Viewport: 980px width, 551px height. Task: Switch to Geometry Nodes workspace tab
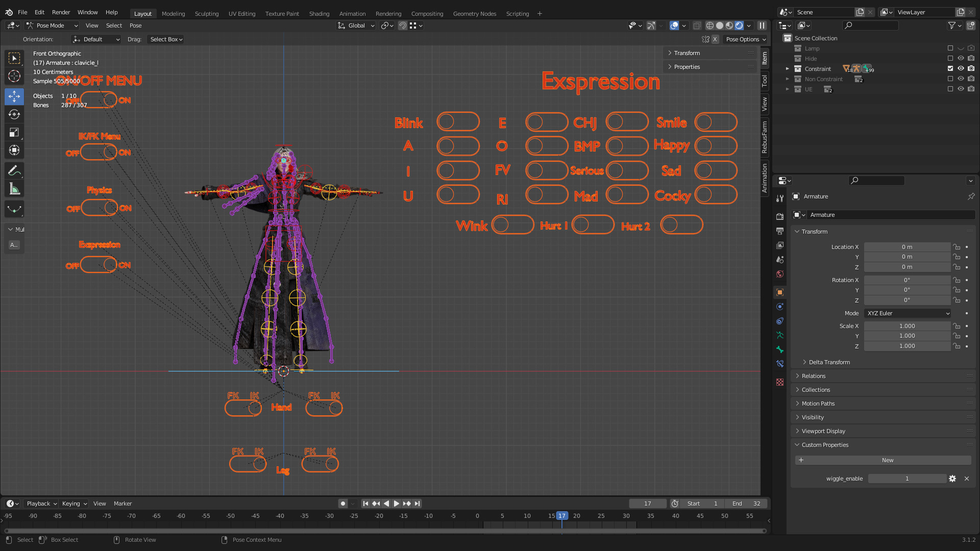point(475,14)
